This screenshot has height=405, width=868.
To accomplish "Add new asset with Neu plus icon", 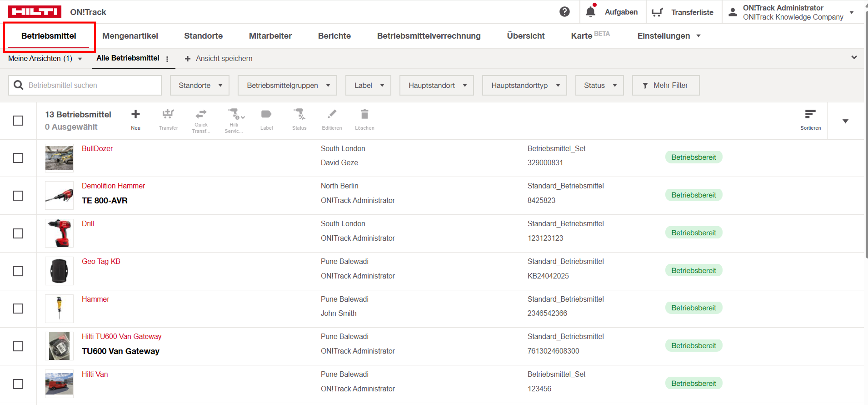I will coord(136,114).
